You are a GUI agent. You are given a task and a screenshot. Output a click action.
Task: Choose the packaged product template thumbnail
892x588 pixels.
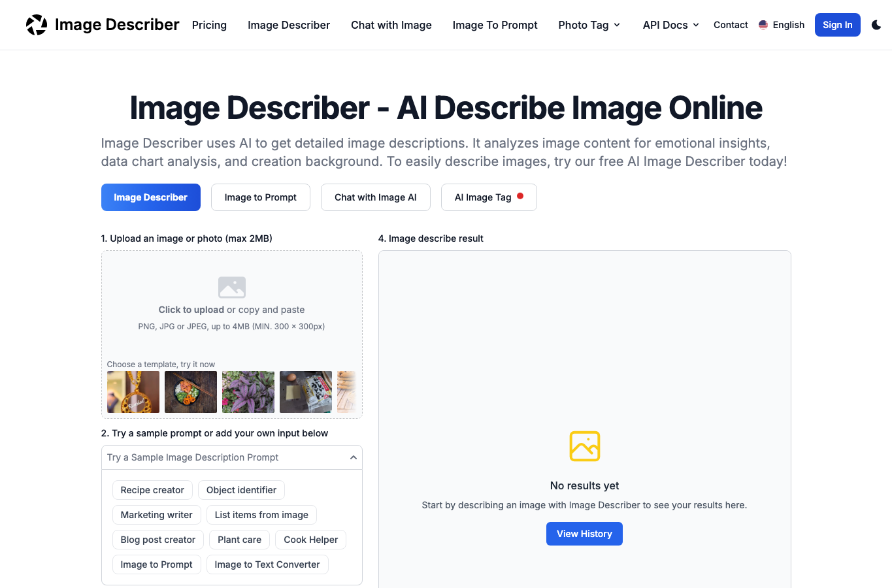pos(306,392)
